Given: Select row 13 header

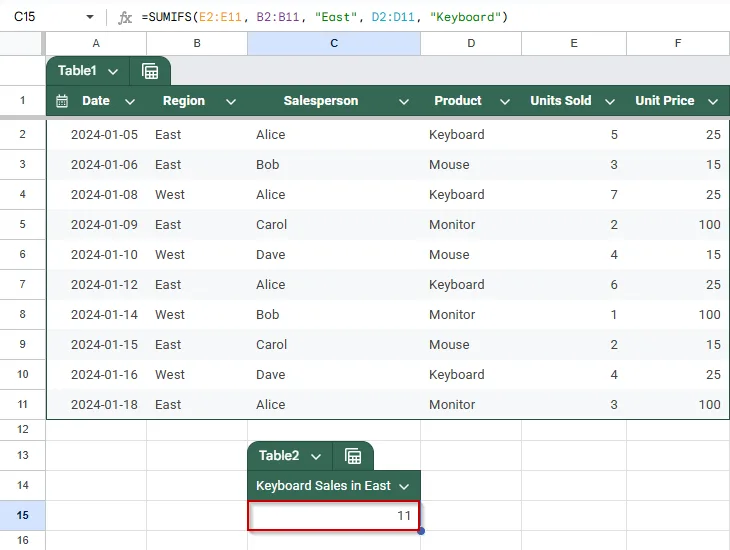Looking at the screenshot, I should pos(22,455).
